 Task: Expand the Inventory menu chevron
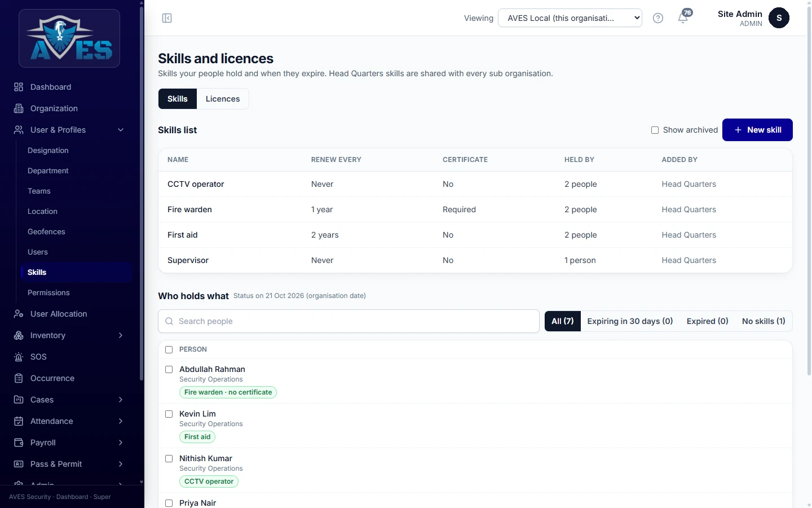tap(121, 335)
